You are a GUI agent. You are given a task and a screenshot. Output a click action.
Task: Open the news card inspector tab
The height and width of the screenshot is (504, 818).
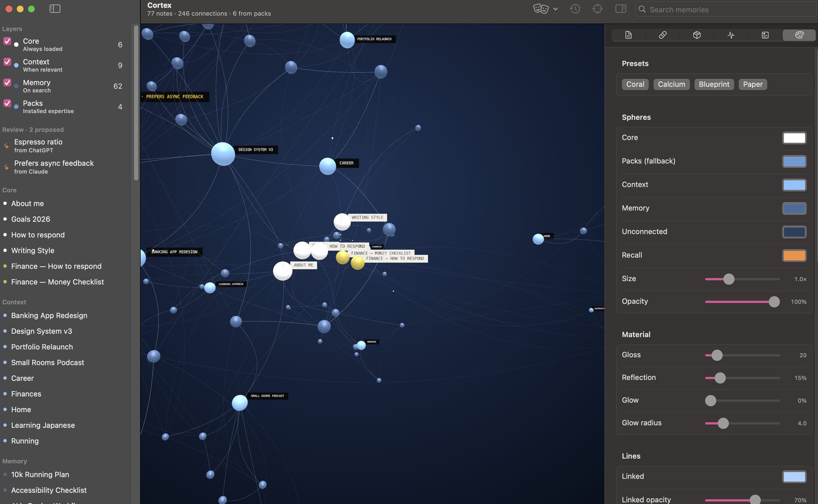(x=765, y=35)
